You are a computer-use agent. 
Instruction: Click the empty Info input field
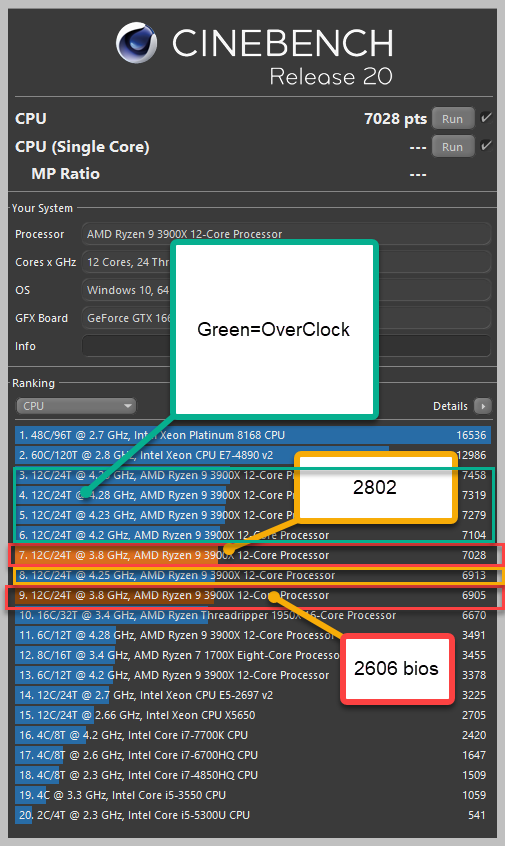286,346
